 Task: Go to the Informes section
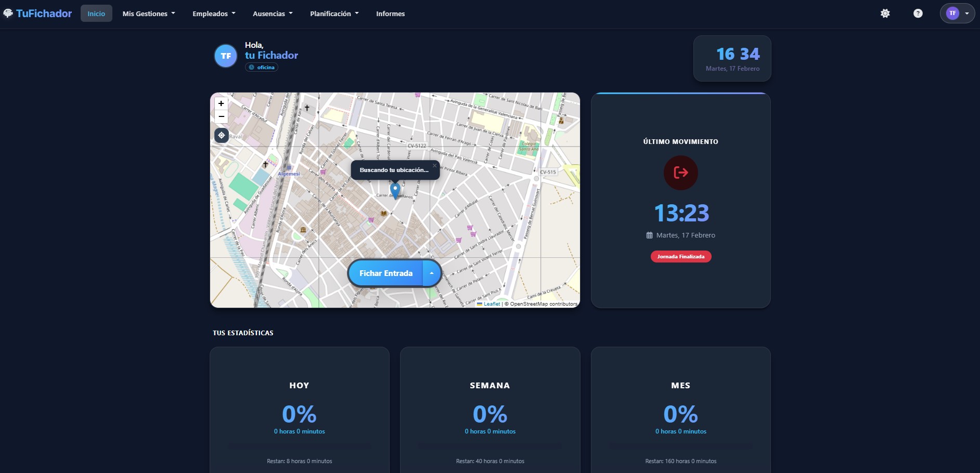tap(390, 14)
